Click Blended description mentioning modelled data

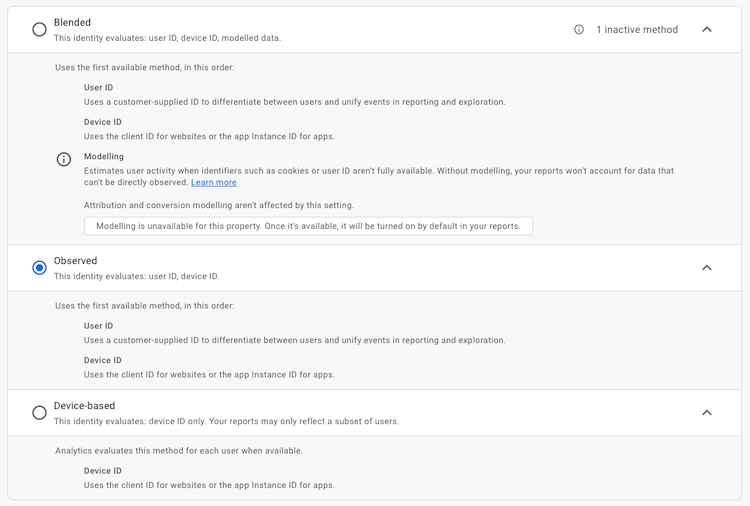pos(167,38)
